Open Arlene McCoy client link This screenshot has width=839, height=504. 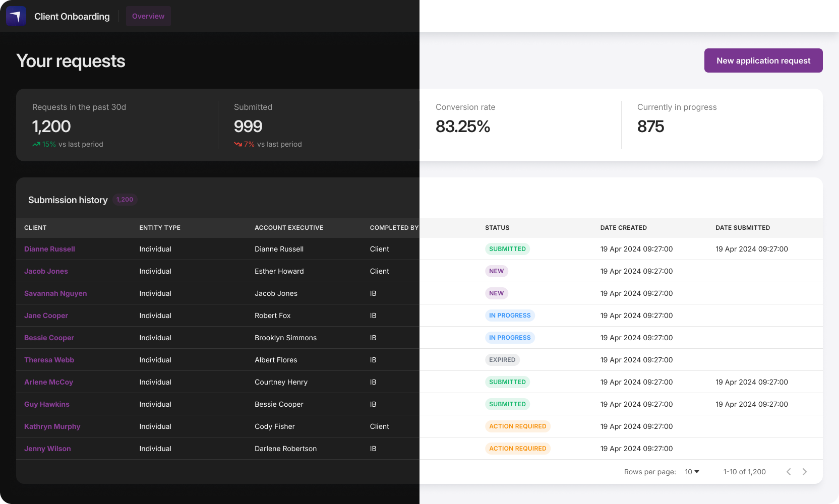(x=48, y=382)
